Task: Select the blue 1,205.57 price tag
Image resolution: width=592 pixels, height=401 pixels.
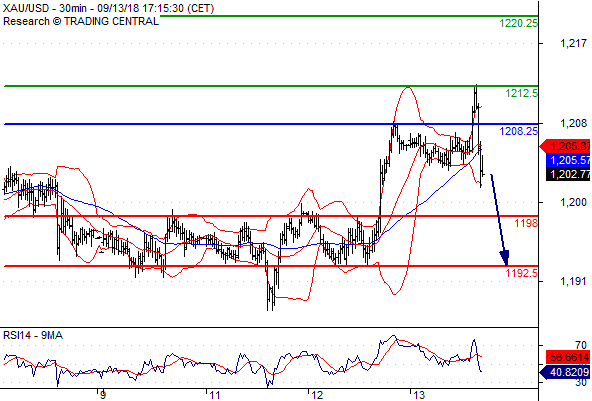Action: point(569,160)
